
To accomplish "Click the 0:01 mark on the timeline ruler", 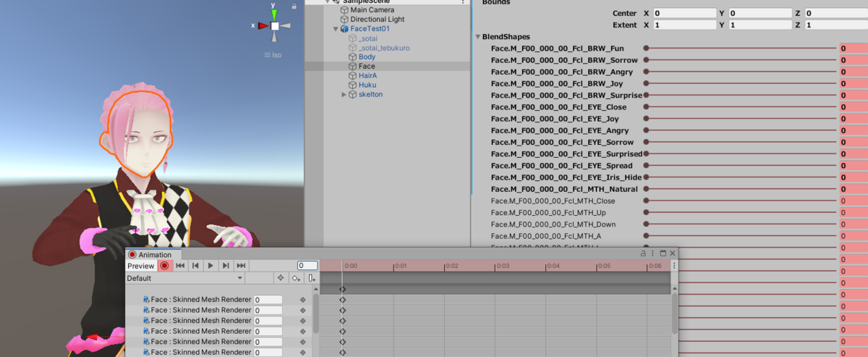I will pyautogui.click(x=400, y=266).
